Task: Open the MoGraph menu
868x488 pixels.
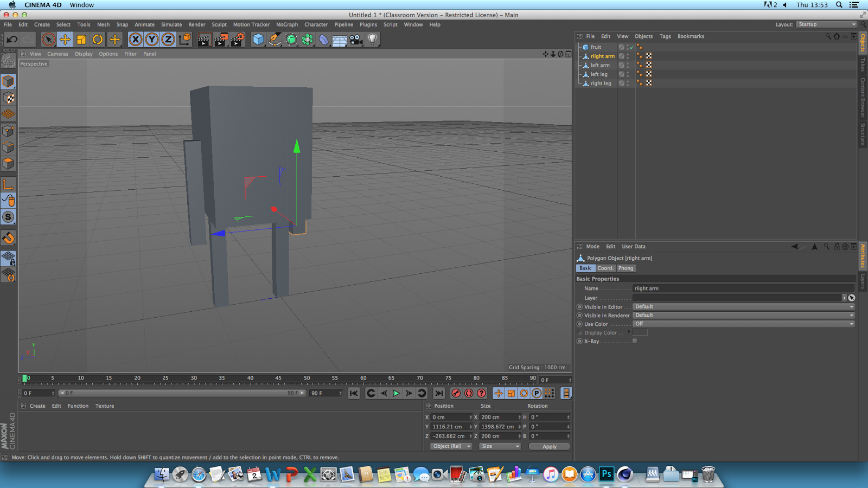Action: [286, 24]
